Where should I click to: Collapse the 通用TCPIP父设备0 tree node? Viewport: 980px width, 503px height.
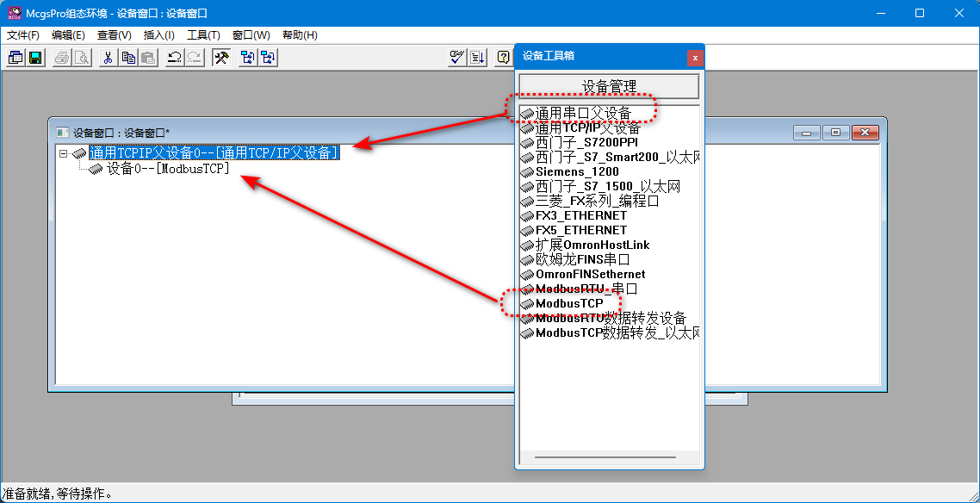[x=64, y=153]
